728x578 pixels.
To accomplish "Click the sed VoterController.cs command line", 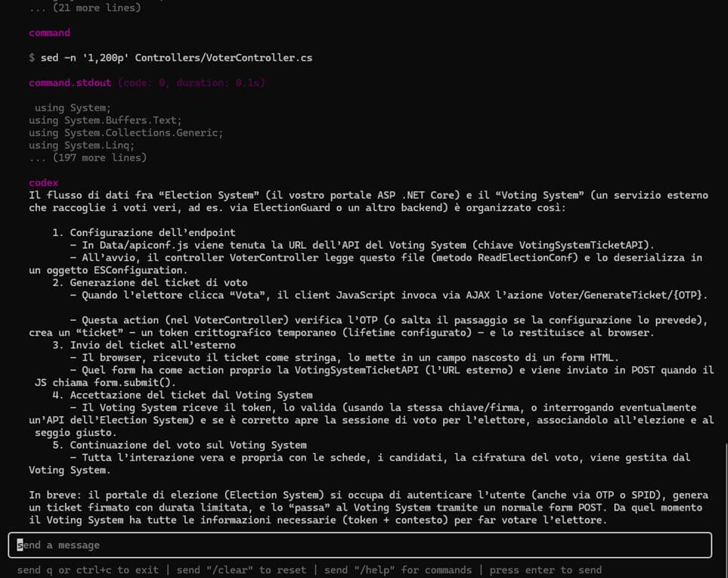I will (170, 57).
